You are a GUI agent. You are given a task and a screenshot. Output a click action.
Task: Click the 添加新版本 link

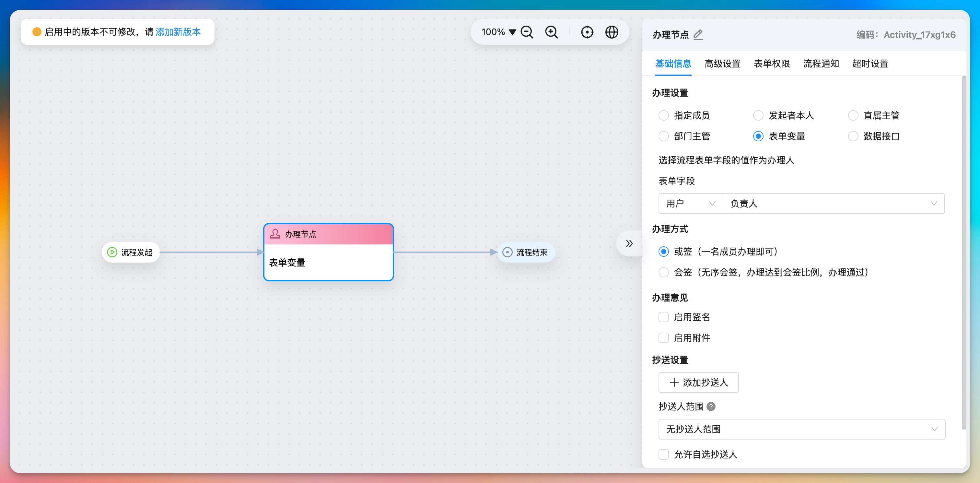click(178, 32)
